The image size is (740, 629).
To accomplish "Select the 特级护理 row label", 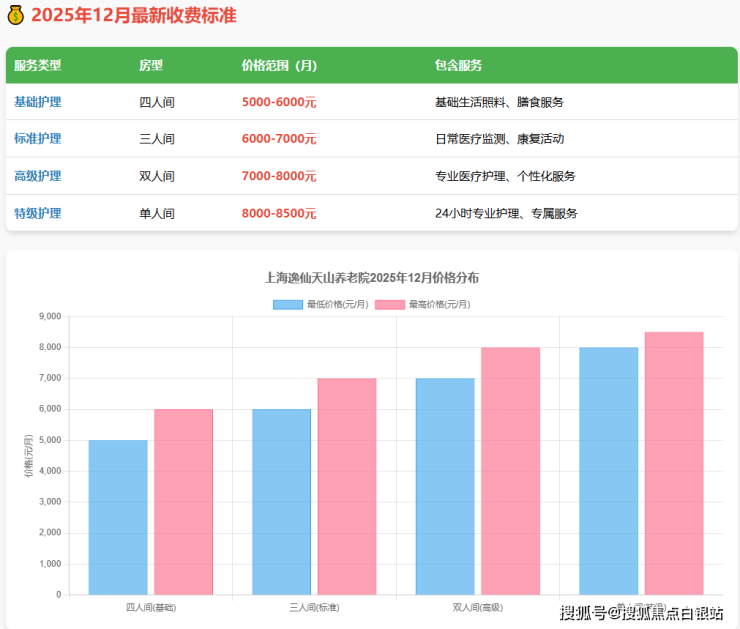I will [x=38, y=213].
